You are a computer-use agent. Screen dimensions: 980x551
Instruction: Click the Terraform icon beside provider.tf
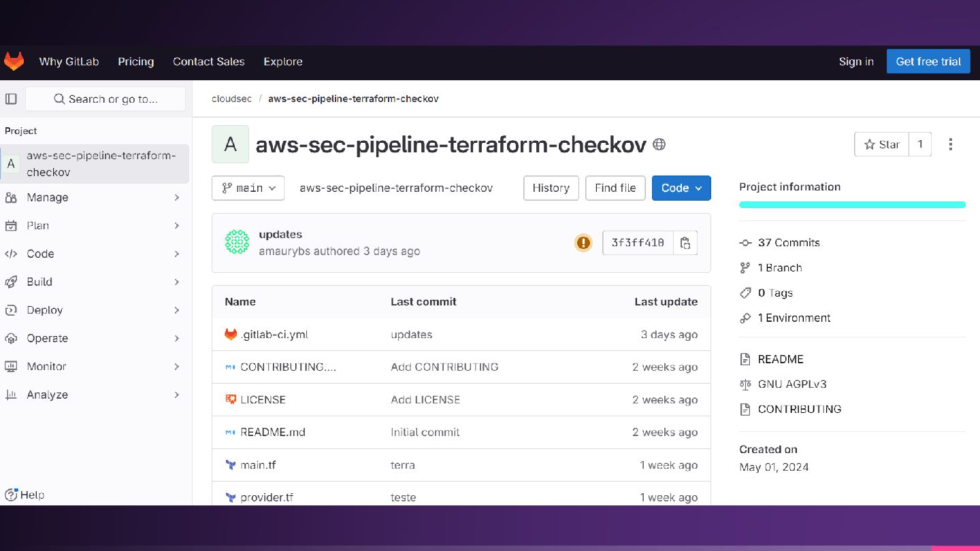tap(231, 498)
